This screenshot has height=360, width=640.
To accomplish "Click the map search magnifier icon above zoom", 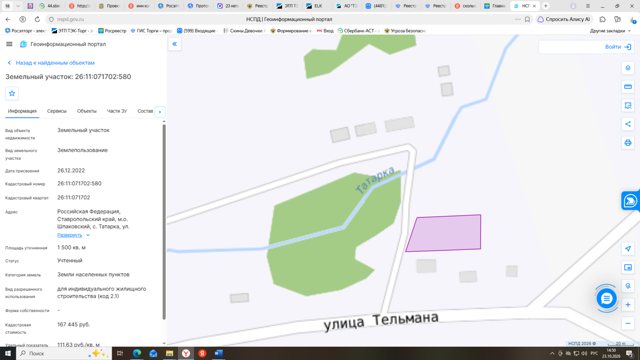I will click(628, 286).
